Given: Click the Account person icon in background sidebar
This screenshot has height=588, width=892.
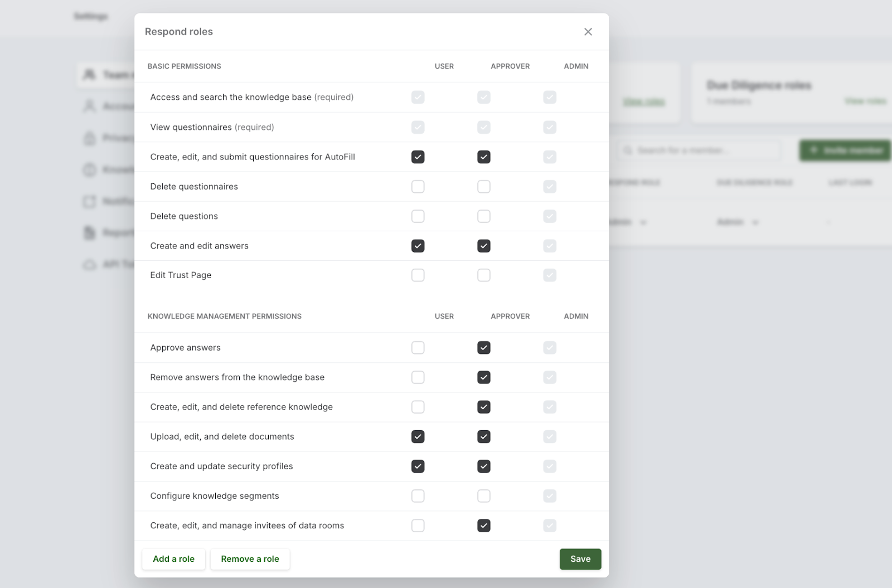Looking at the screenshot, I should tap(89, 106).
